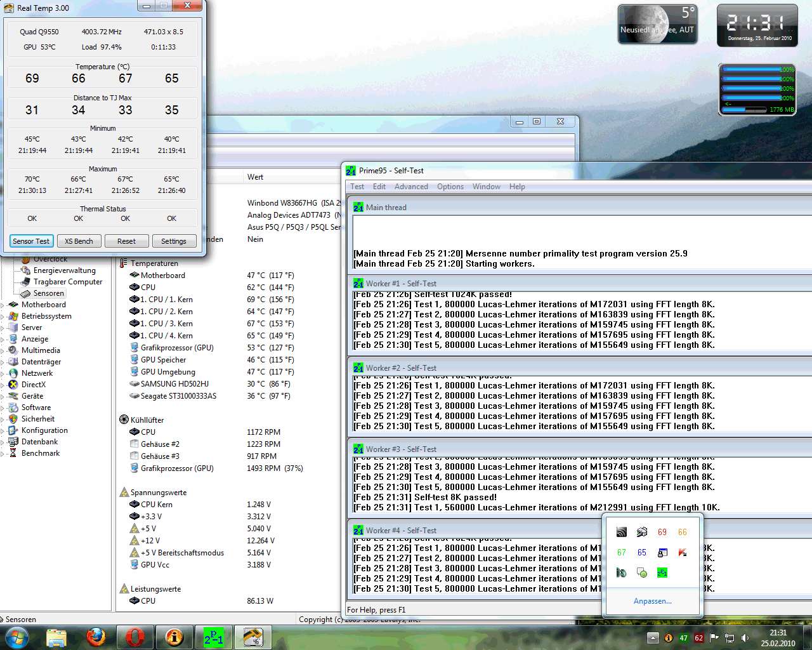This screenshot has width=812, height=650.
Task: Click the Datenbank icon in tree
Action: pos(13,442)
